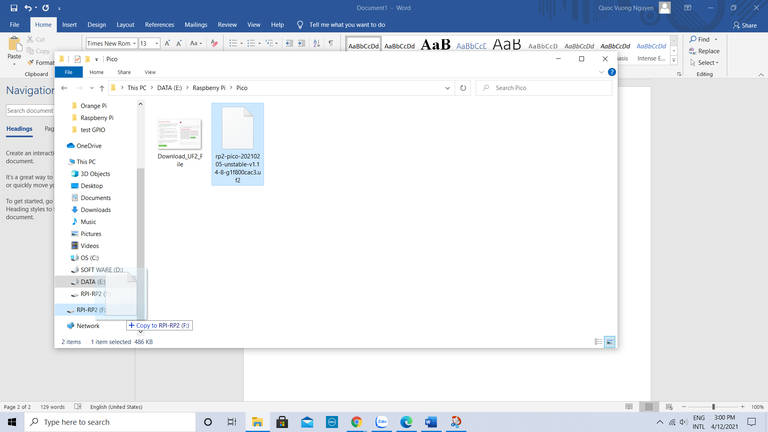
Task: Open address bar history dropdown
Action: point(449,88)
